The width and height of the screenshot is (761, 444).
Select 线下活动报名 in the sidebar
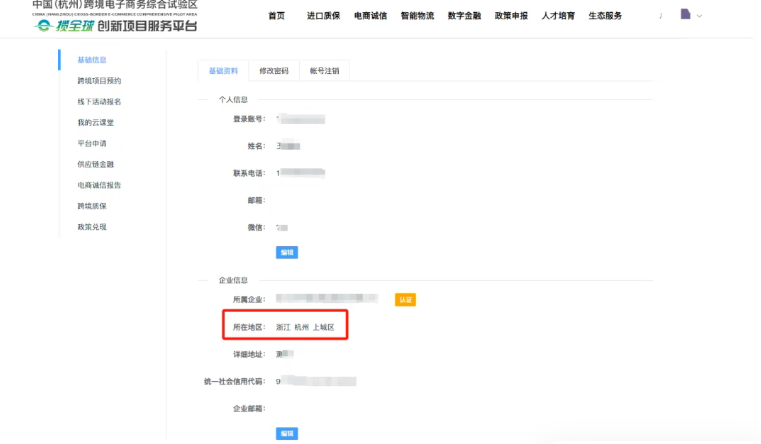coord(99,101)
